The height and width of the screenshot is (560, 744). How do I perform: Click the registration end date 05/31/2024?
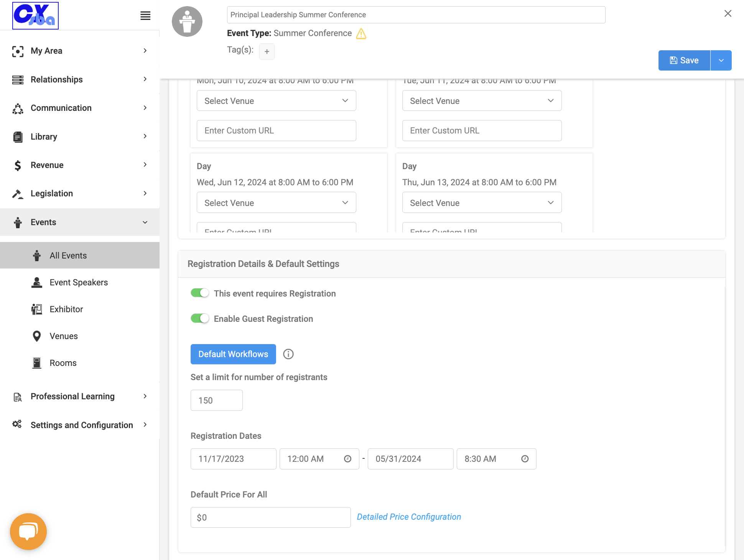click(411, 459)
